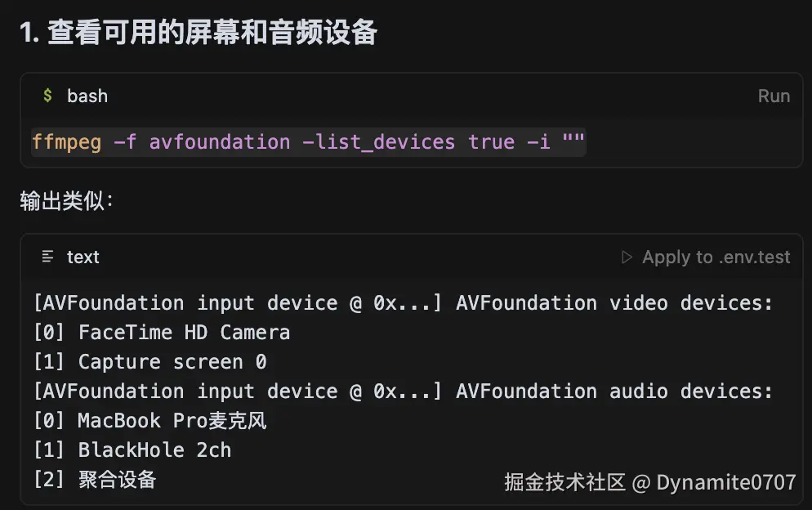Screen dimensions: 812x510
Task: Click the true keyword in command
Action: [491, 142]
